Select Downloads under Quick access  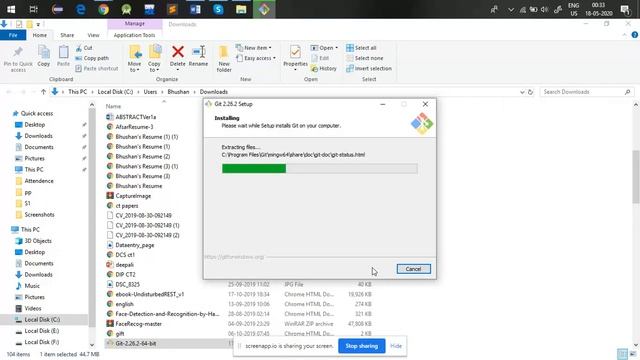tap(38, 136)
